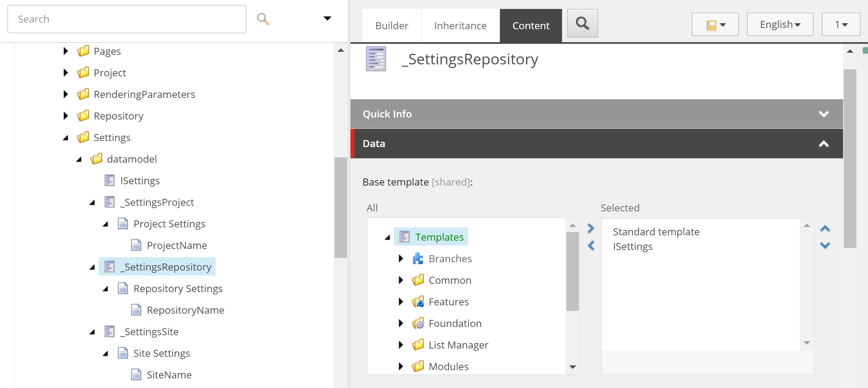The height and width of the screenshot is (388, 868).
Task: Open the Inheritance tab
Action: click(x=460, y=25)
